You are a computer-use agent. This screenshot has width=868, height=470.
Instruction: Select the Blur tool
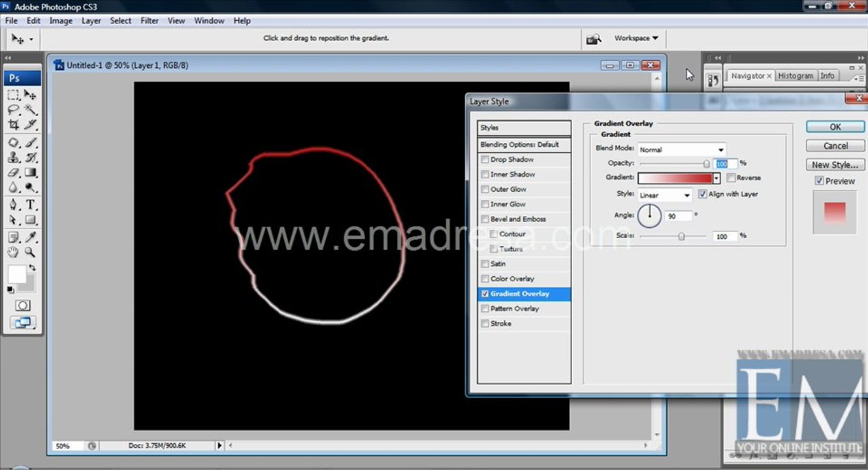pos(14,188)
